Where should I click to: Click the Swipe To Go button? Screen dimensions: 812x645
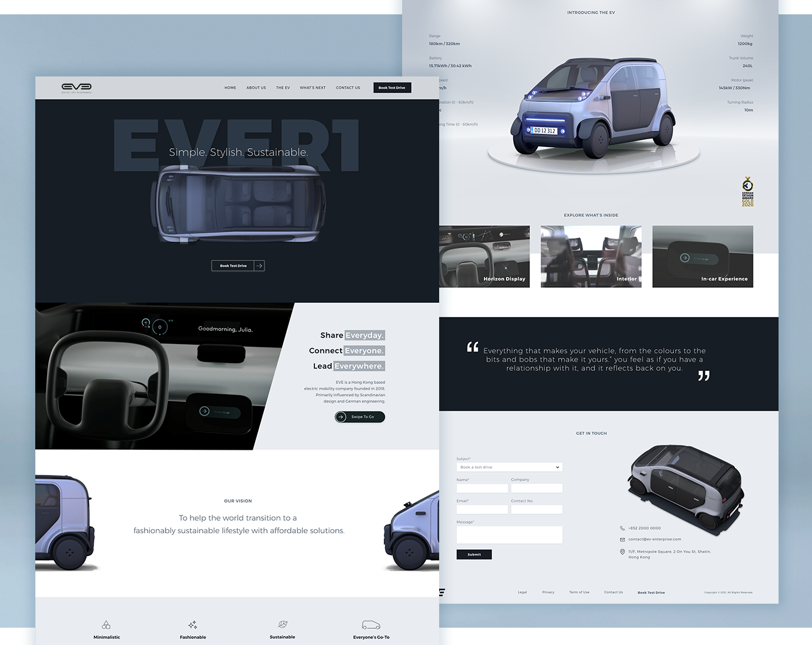pyautogui.click(x=360, y=417)
